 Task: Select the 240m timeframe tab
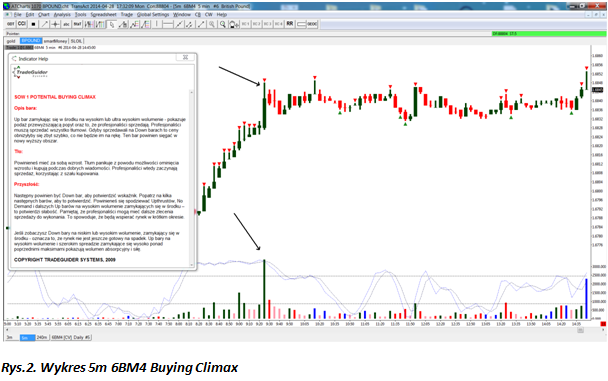(x=41, y=338)
